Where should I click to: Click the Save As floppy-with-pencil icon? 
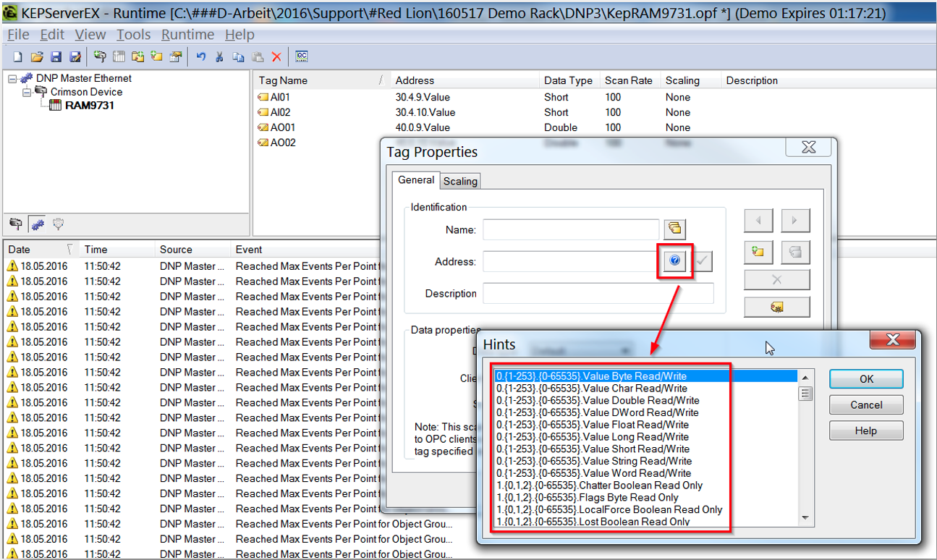point(75,56)
